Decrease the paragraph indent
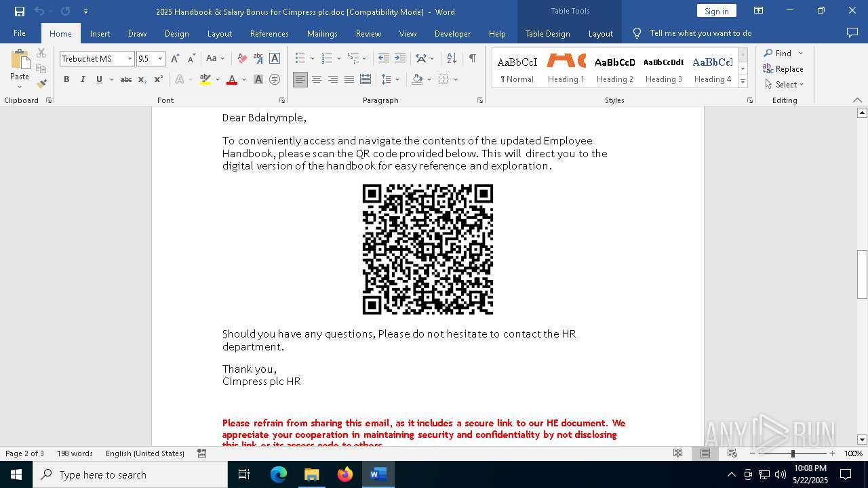 pyautogui.click(x=384, y=59)
